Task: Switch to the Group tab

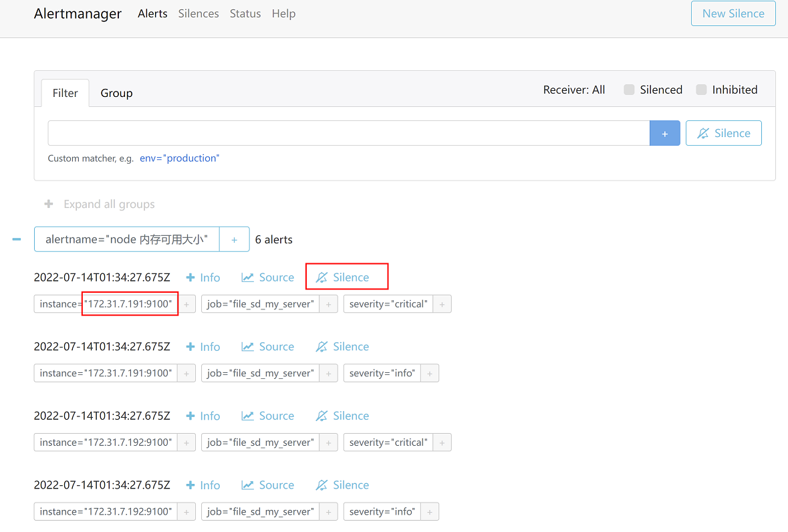Action: click(x=116, y=94)
